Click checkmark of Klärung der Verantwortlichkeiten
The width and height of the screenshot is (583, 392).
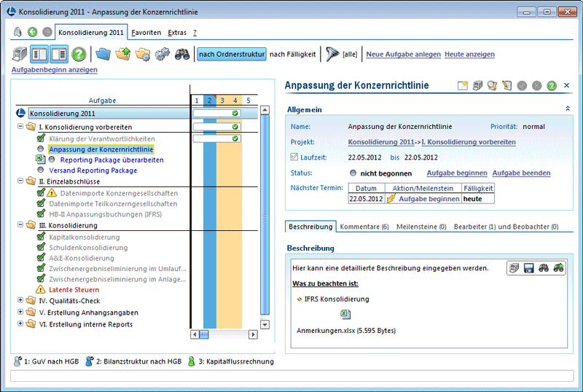pos(41,138)
